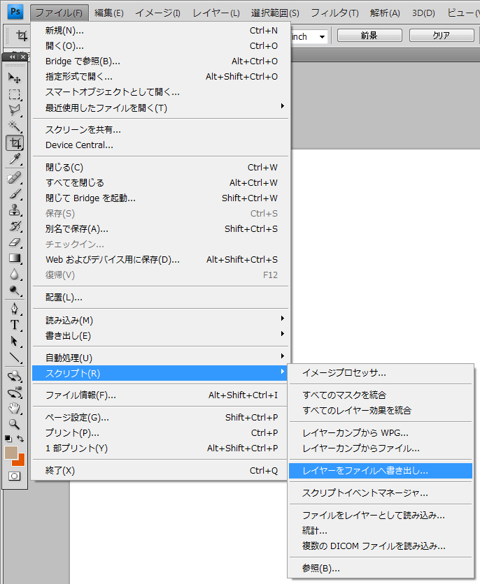Select the Line tool
Screen dimensions: 480x584
(x=15, y=357)
